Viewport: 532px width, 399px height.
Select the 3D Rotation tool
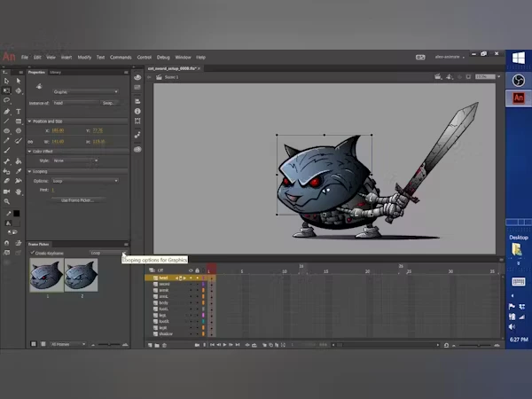coord(19,90)
